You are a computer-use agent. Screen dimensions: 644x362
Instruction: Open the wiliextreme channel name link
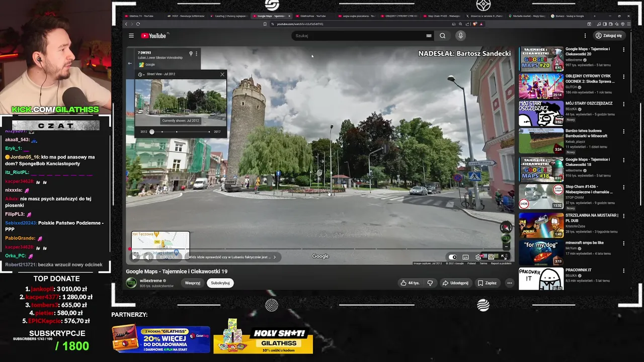pyautogui.click(x=150, y=281)
